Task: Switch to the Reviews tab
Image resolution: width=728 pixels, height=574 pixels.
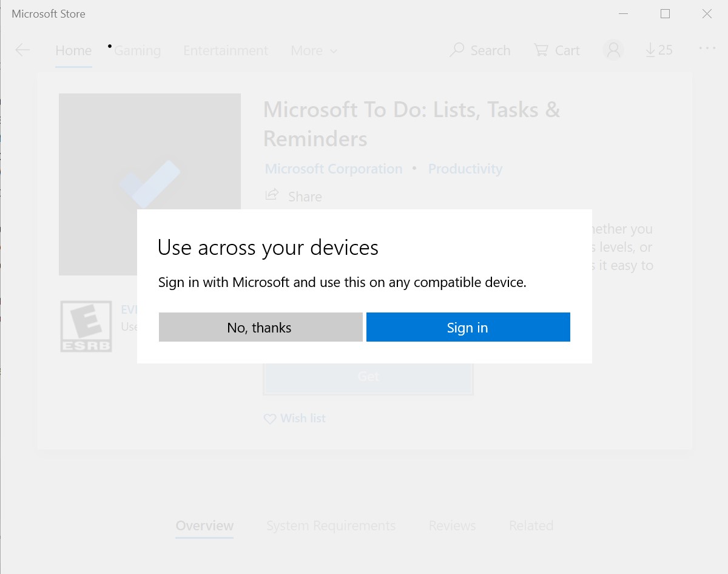Action: click(452, 525)
